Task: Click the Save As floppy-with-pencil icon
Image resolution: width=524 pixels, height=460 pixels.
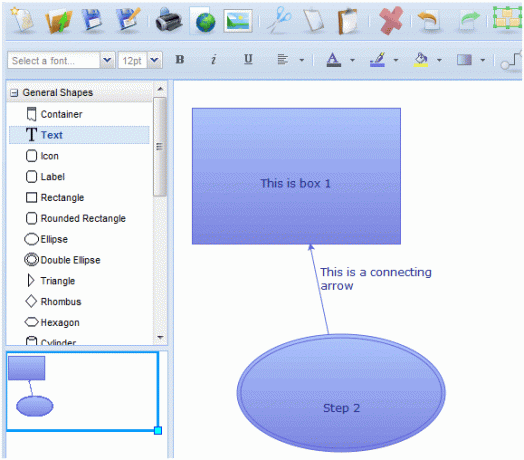Action: 128,21
